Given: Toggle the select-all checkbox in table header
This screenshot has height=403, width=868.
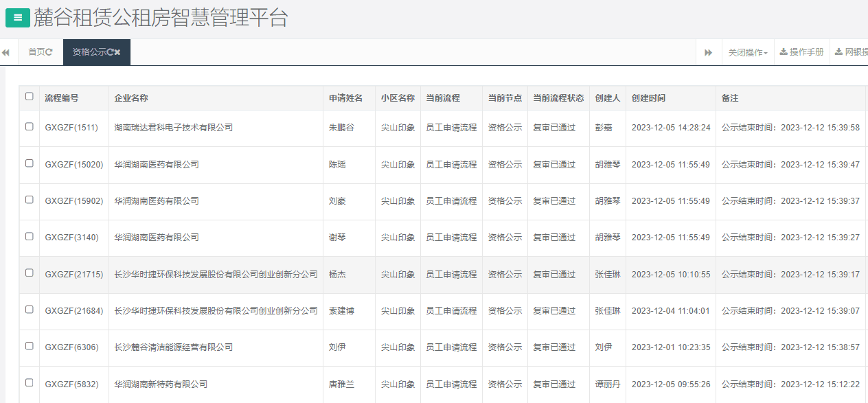Looking at the screenshot, I should [29, 97].
